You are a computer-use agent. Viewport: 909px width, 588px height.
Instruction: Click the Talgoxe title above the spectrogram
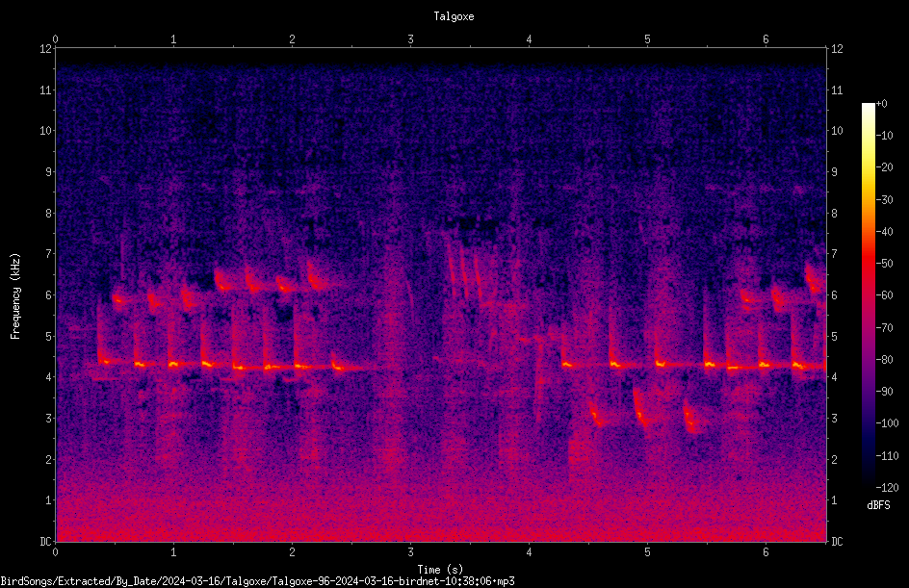pos(454,16)
